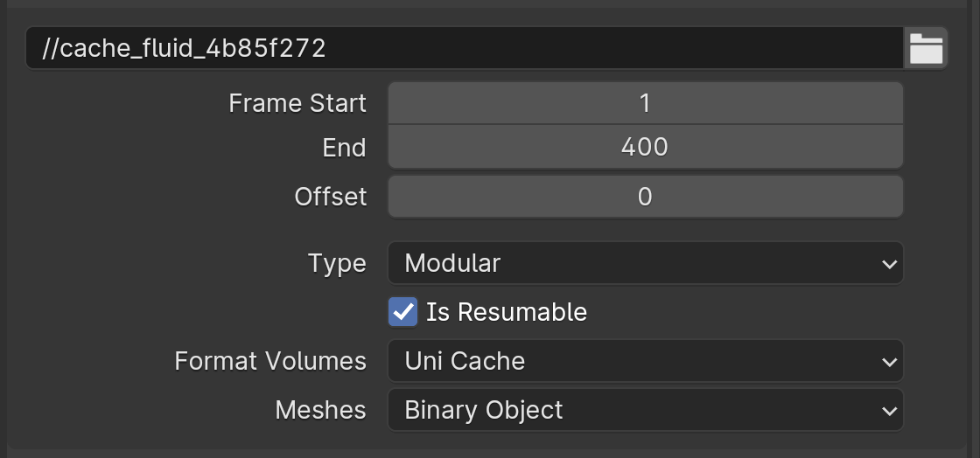Click the Type label text
This screenshot has width=980, height=458.
tap(338, 264)
